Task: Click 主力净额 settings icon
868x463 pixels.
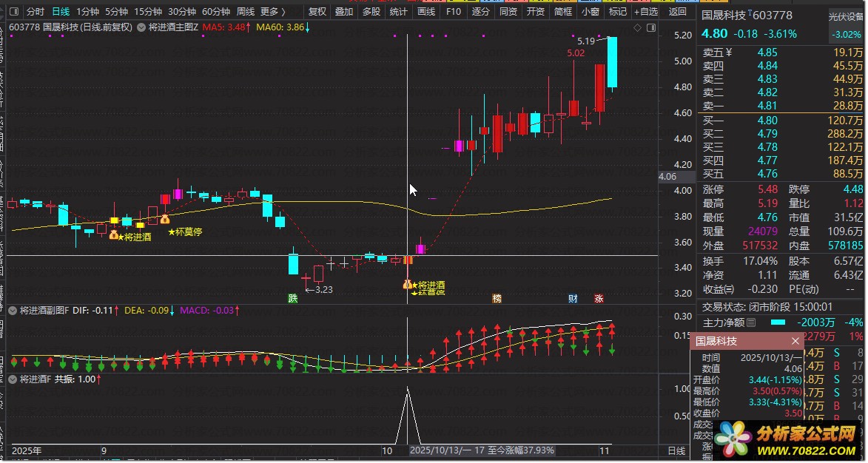Action: 751,322
